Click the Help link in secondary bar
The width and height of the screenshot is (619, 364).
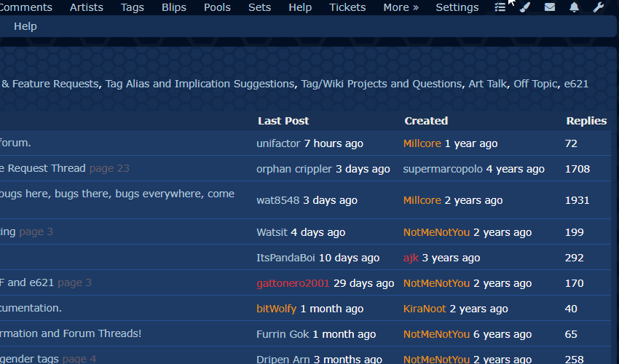point(25,26)
